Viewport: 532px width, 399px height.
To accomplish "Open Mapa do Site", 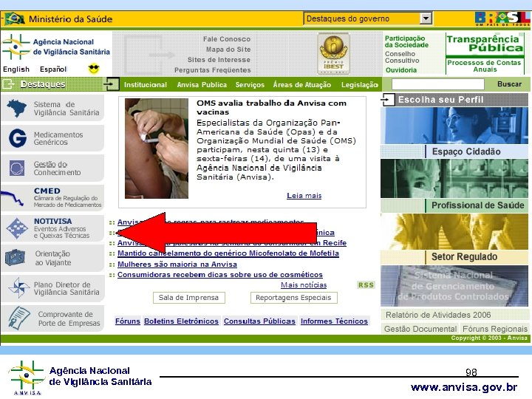I will click(228, 50).
